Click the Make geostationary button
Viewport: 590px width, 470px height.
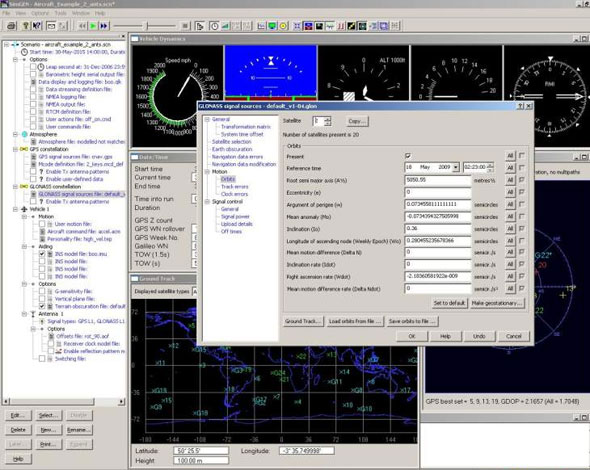coord(497,303)
